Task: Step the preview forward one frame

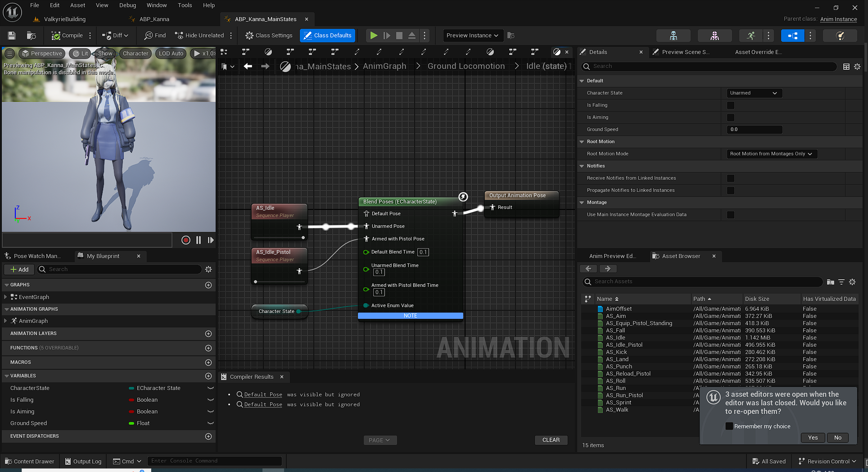Action: pos(211,240)
